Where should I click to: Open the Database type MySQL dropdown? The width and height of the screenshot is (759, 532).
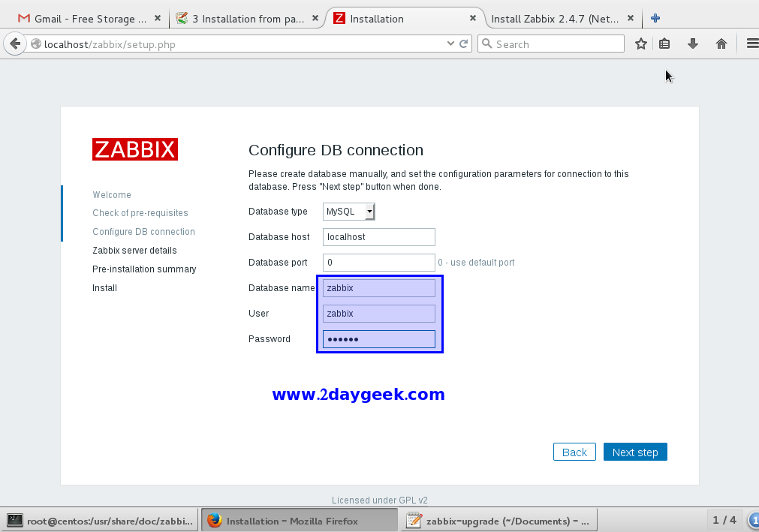[348, 212]
